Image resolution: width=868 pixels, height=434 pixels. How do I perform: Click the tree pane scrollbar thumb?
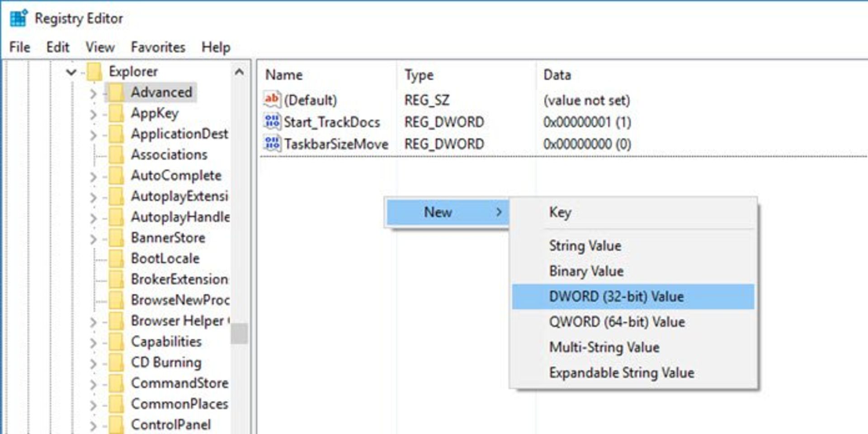240,334
